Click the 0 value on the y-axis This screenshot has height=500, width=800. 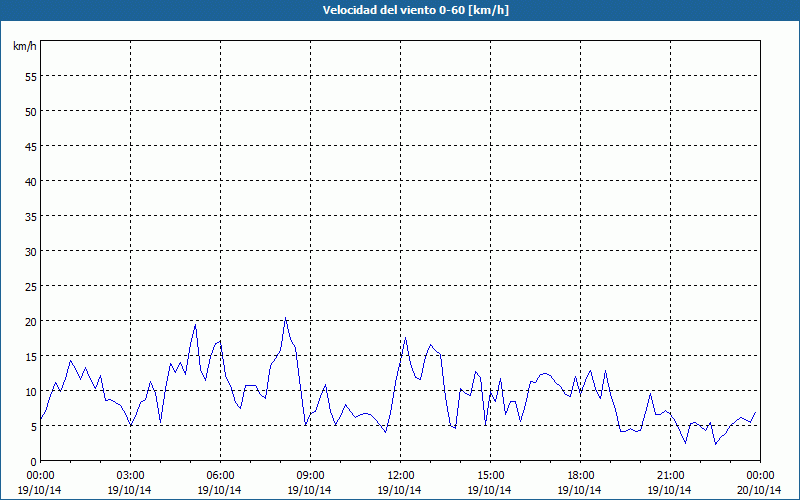(34, 462)
